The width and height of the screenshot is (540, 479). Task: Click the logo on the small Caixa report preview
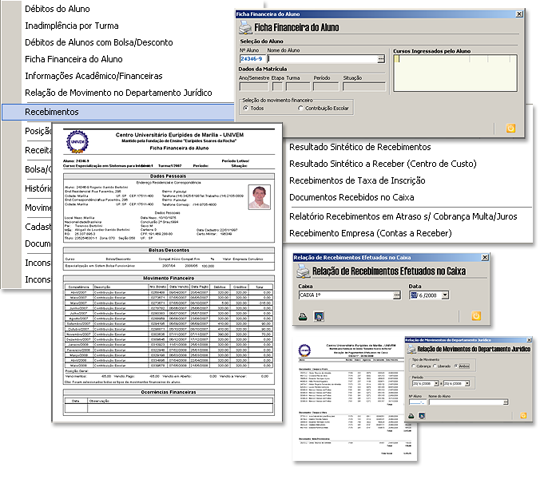click(x=305, y=350)
